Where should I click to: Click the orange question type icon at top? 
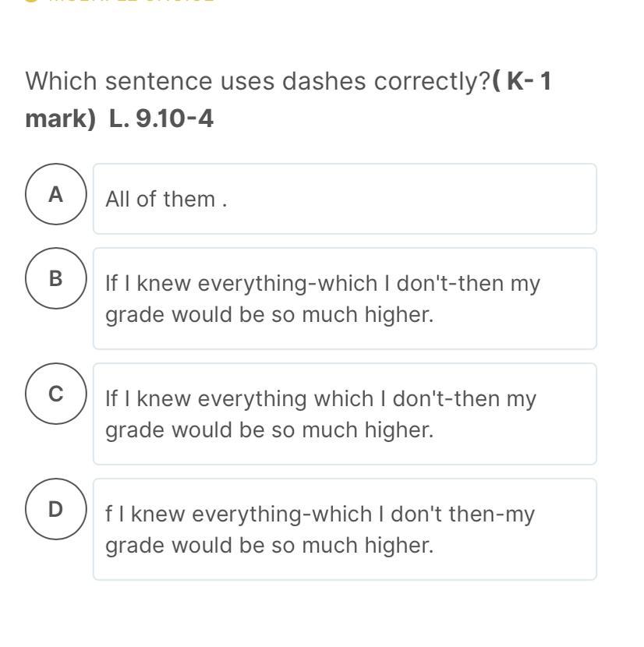coord(31,2)
